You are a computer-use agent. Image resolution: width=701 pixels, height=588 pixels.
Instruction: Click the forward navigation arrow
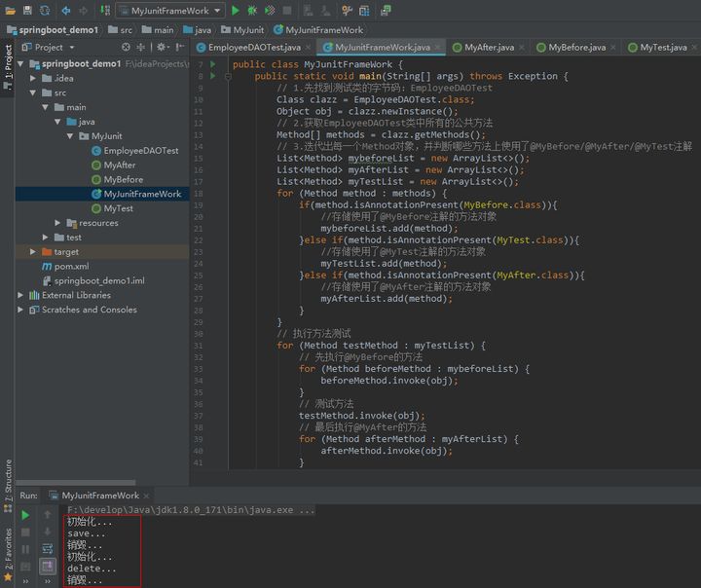point(83,10)
